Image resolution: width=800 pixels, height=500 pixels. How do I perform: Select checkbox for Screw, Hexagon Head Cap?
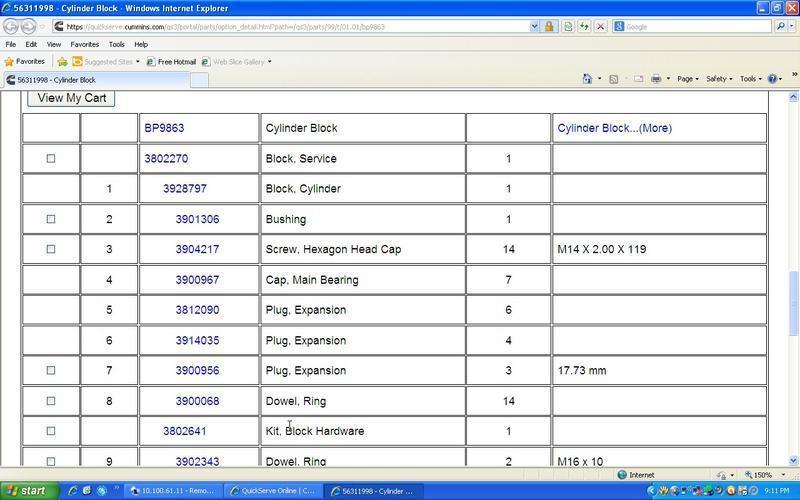click(x=51, y=249)
